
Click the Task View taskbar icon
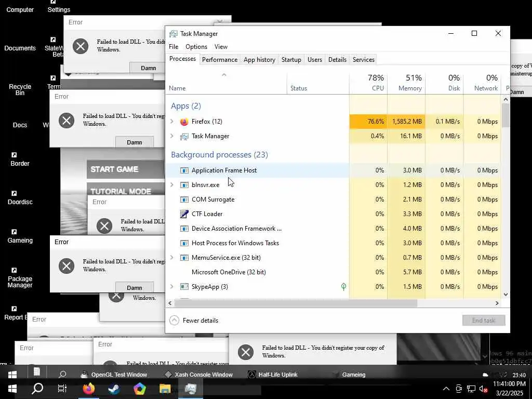62,389
